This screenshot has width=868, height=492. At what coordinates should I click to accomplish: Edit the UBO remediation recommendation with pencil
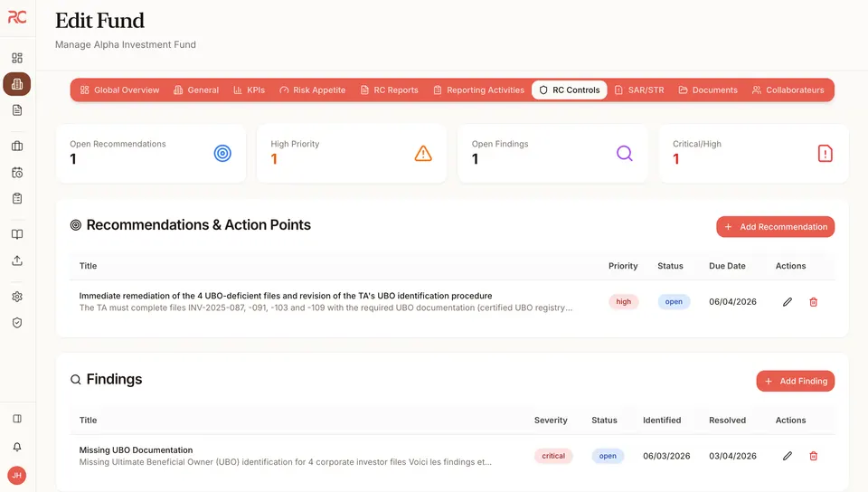pyautogui.click(x=788, y=302)
